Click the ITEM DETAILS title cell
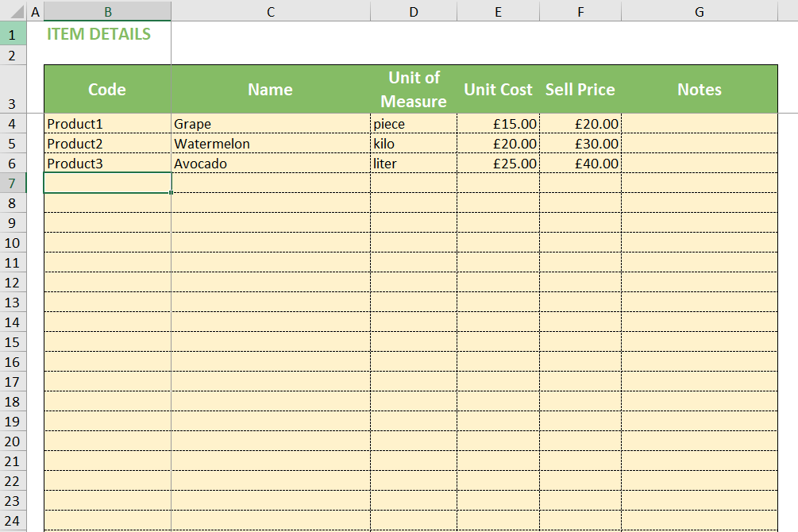 pyautogui.click(x=107, y=34)
